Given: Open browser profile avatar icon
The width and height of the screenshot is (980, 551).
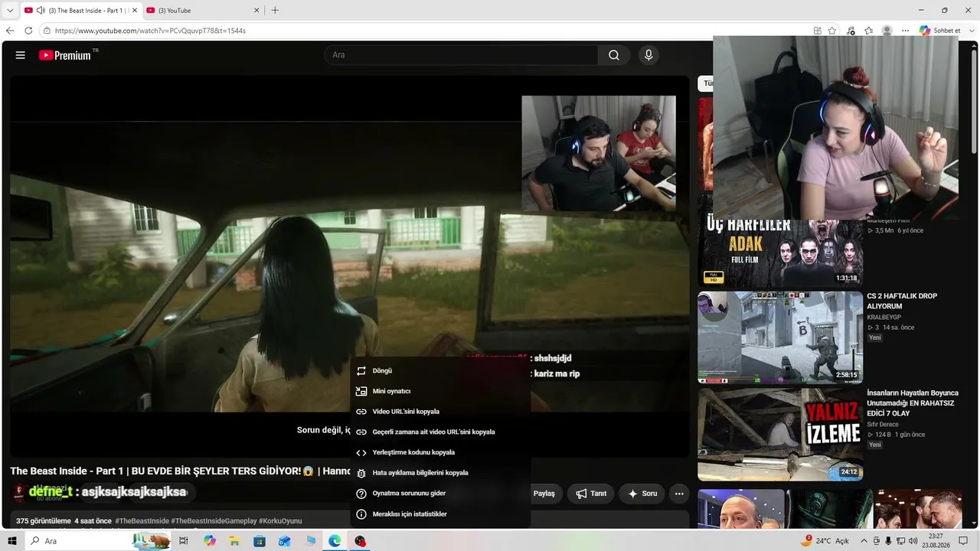Looking at the screenshot, I should click(887, 31).
